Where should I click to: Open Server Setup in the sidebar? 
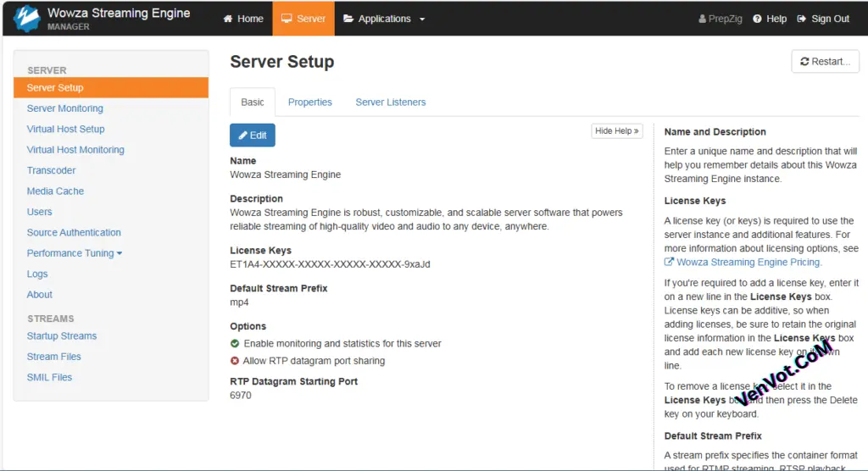tap(111, 87)
